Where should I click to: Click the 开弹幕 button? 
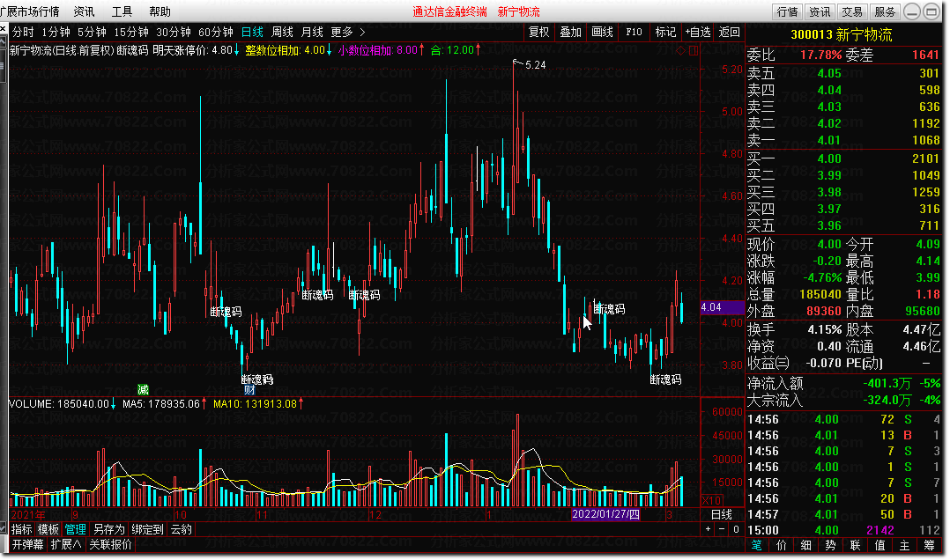[x=28, y=544]
